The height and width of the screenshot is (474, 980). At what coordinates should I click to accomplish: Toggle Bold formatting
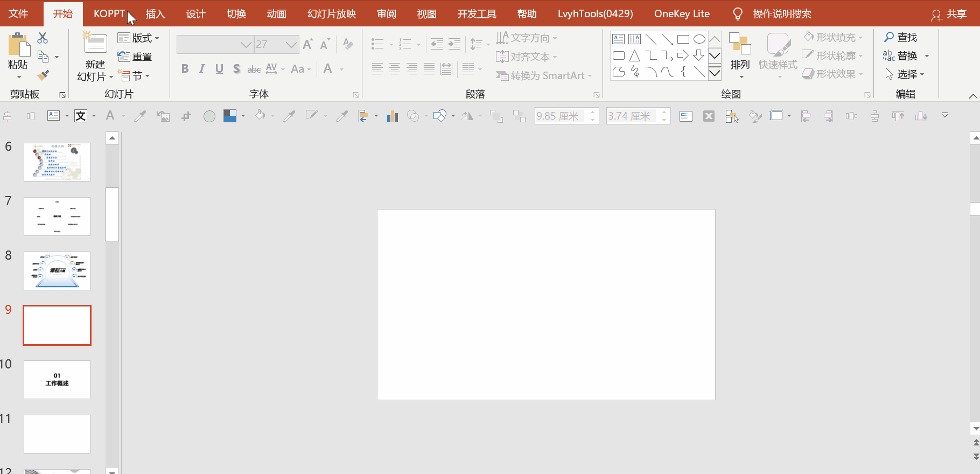pyautogui.click(x=185, y=69)
